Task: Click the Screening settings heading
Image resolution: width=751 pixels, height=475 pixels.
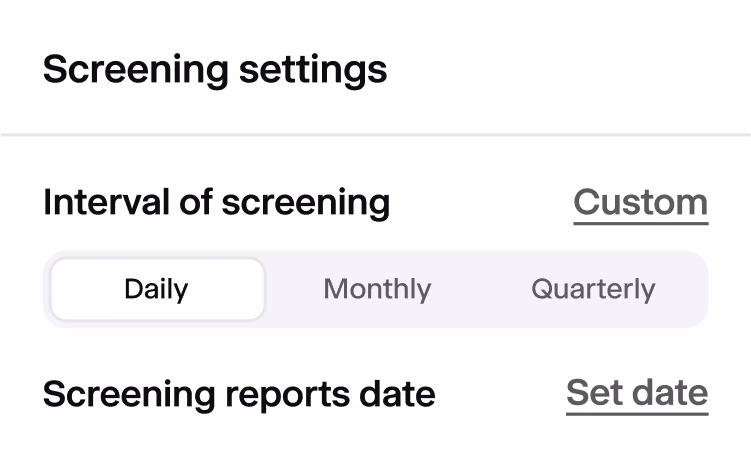Action: [x=215, y=70]
